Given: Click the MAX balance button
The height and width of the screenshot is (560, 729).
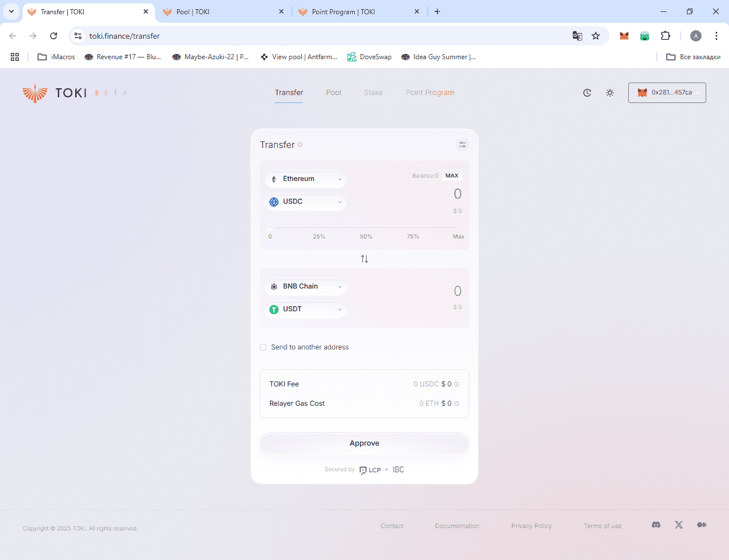Looking at the screenshot, I should 452,176.
